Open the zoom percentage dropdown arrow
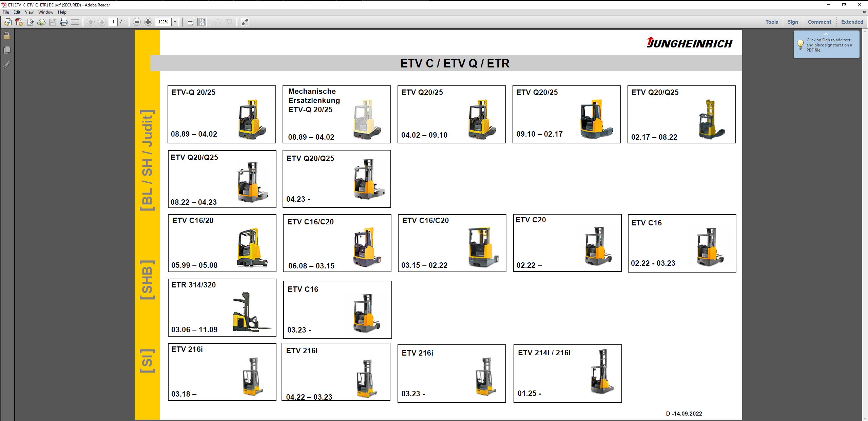The width and height of the screenshot is (868, 421). point(175,22)
